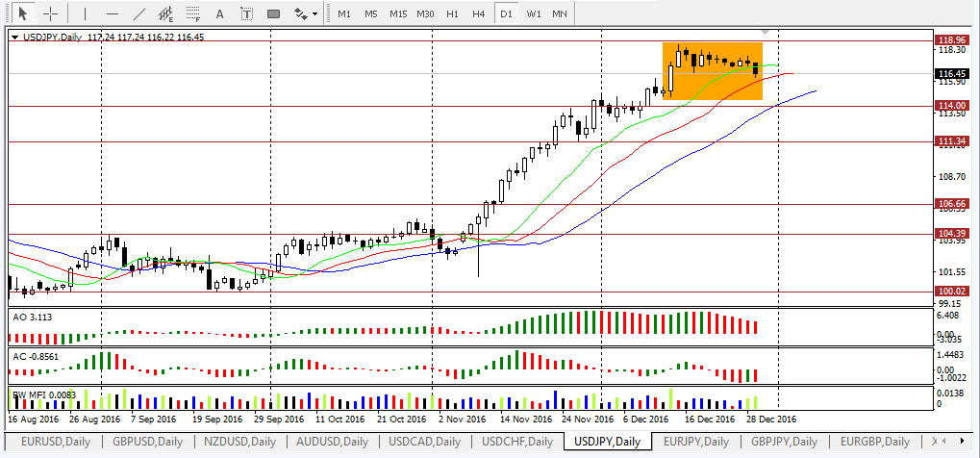
Task: Select the orange rectangle on the chart
Action: click(713, 70)
